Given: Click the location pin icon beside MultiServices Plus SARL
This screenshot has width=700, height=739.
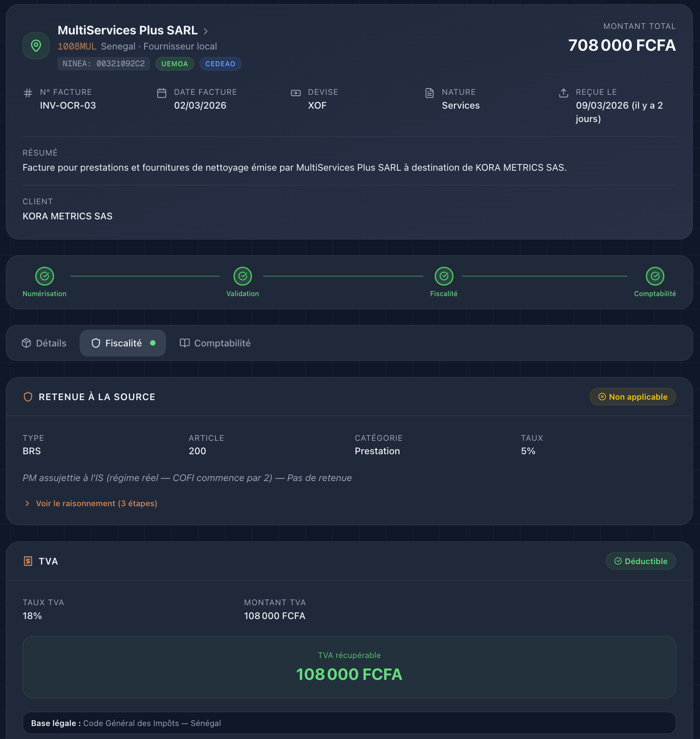Looking at the screenshot, I should (36, 45).
